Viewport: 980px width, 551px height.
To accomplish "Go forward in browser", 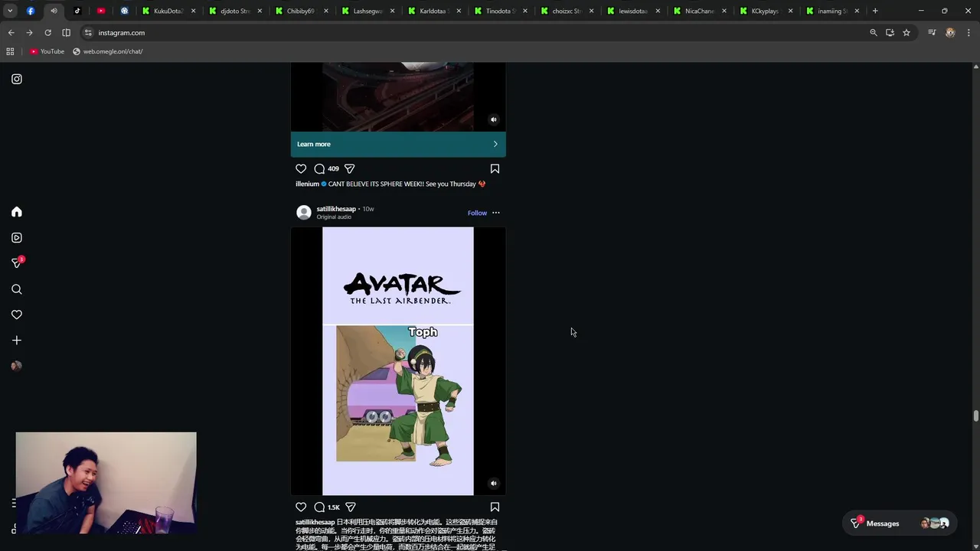I will point(29,33).
